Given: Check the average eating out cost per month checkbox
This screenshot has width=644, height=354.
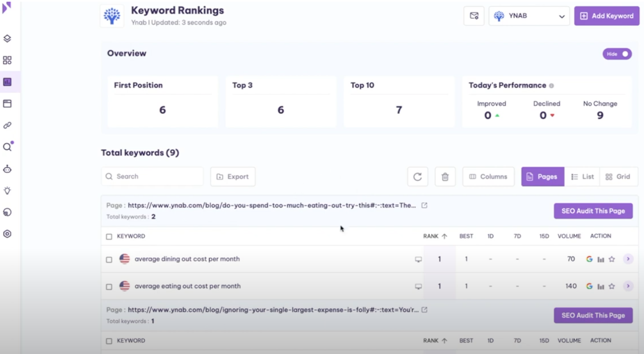Looking at the screenshot, I should [x=109, y=287].
